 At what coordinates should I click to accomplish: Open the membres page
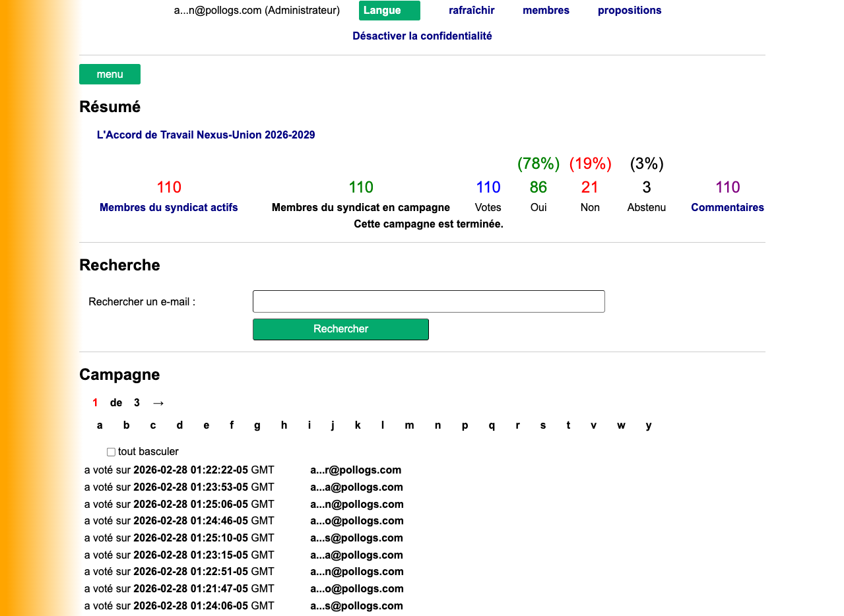pyautogui.click(x=546, y=11)
